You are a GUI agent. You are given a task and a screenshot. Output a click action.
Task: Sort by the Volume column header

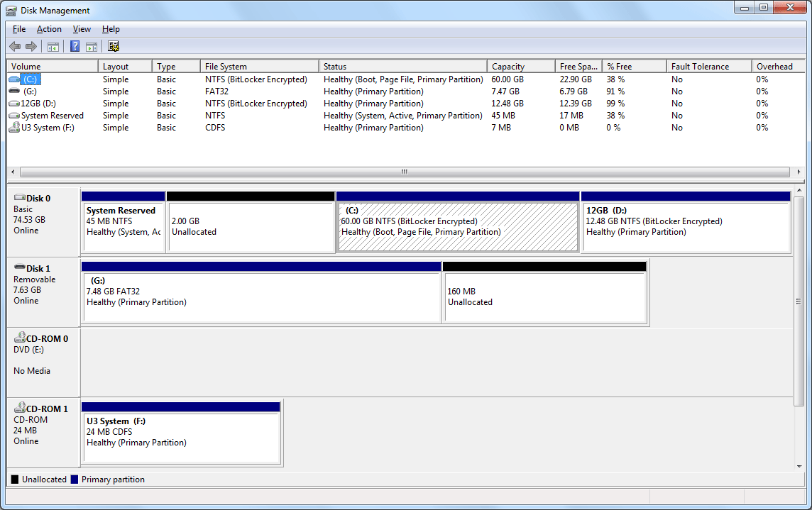(53, 66)
